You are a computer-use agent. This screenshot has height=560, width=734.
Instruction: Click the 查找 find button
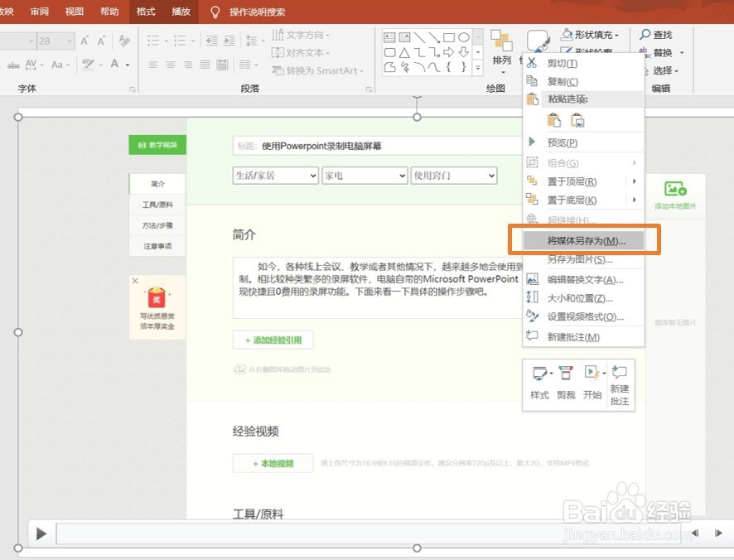tap(656, 34)
